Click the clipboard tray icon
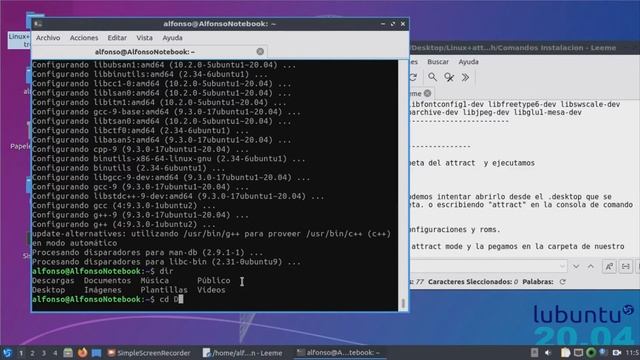Screen dimensions: 640x360 pyautogui.click(x=565, y=353)
